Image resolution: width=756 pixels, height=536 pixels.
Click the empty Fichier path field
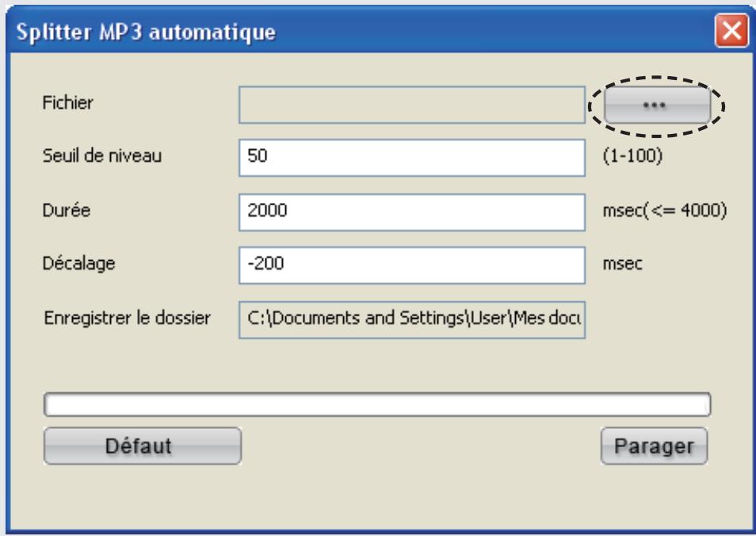point(412,105)
